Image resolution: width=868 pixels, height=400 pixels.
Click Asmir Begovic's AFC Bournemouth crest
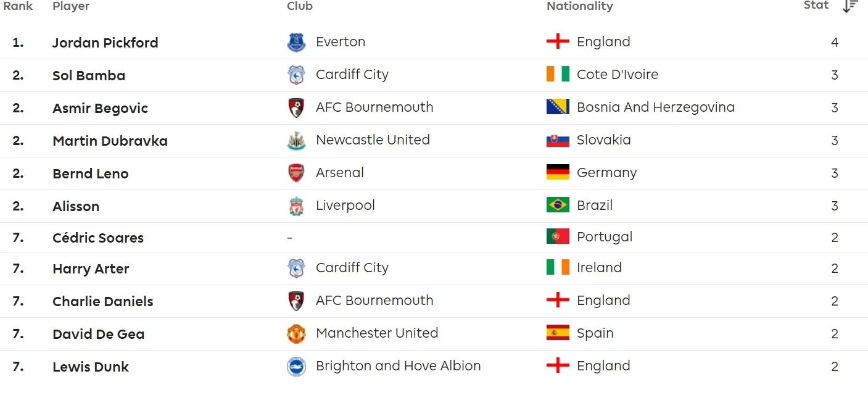point(297,108)
